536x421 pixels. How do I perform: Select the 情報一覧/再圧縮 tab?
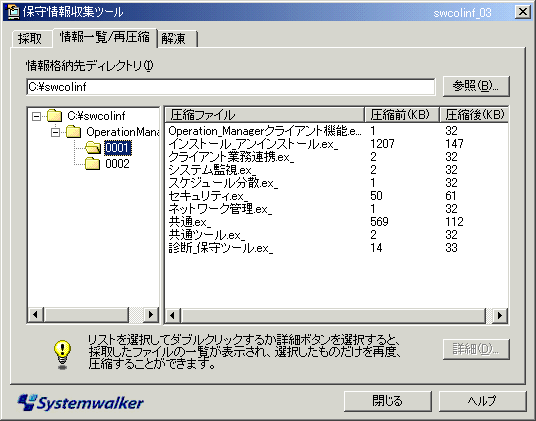[x=105, y=37]
